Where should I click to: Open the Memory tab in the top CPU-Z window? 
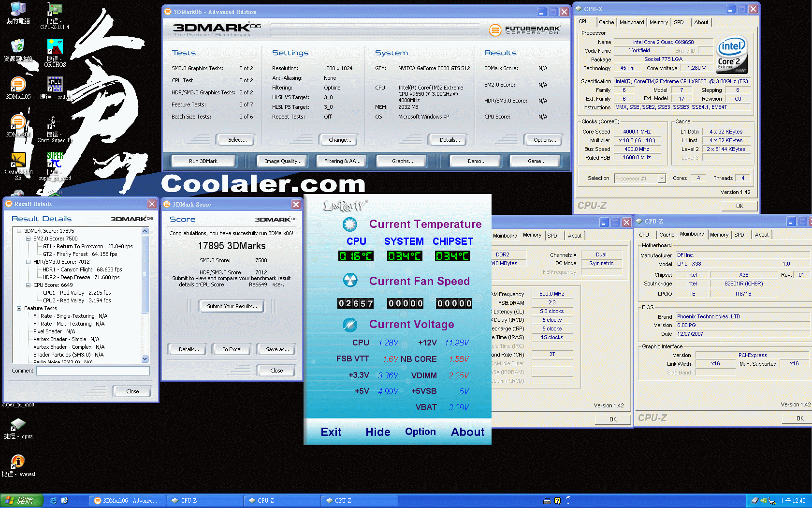point(658,22)
